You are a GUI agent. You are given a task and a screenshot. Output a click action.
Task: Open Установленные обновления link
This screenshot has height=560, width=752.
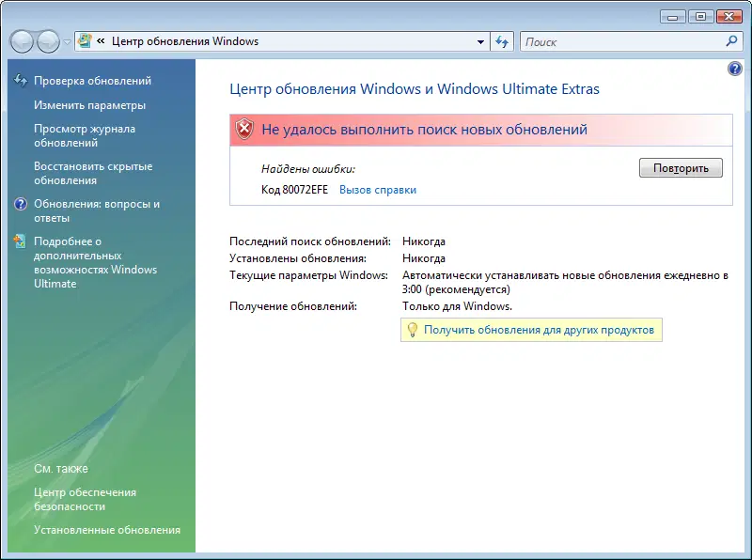pyautogui.click(x=107, y=530)
